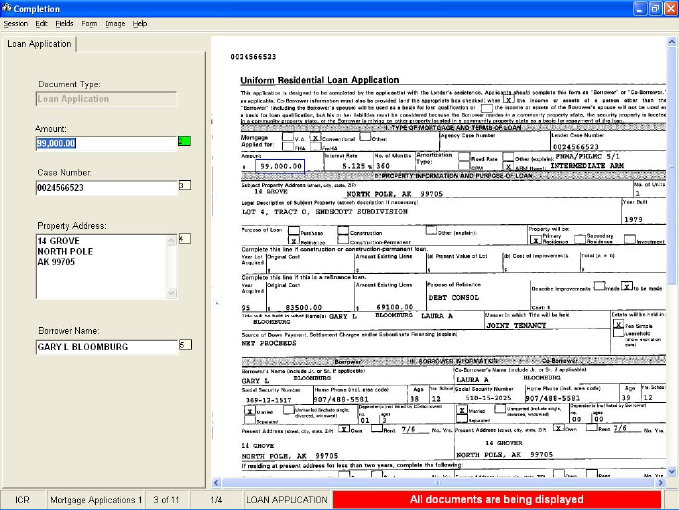
Task: Click field marker 5 beside Borrower Name
Action: (x=183, y=345)
